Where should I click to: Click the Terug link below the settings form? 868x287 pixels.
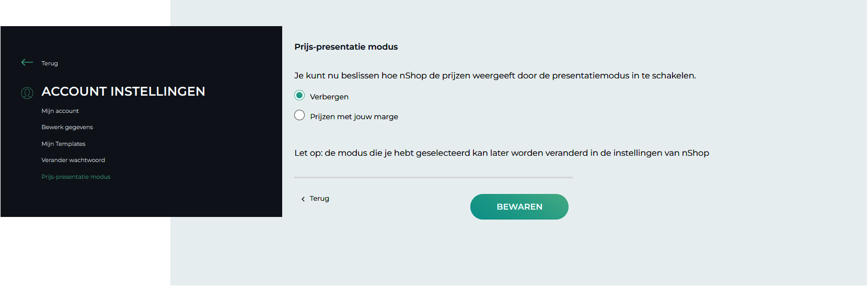319,199
